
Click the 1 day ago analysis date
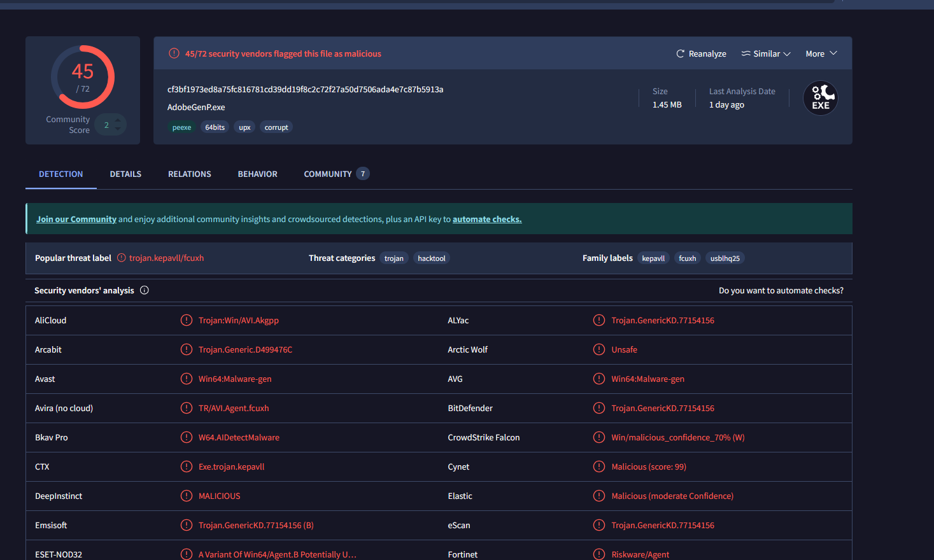[x=726, y=104]
